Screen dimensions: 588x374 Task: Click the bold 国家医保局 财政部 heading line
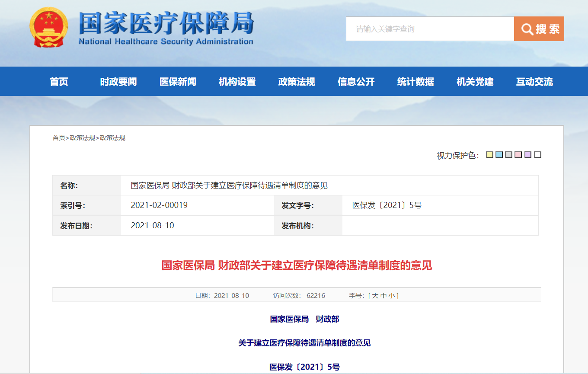(x=304, y=319)
